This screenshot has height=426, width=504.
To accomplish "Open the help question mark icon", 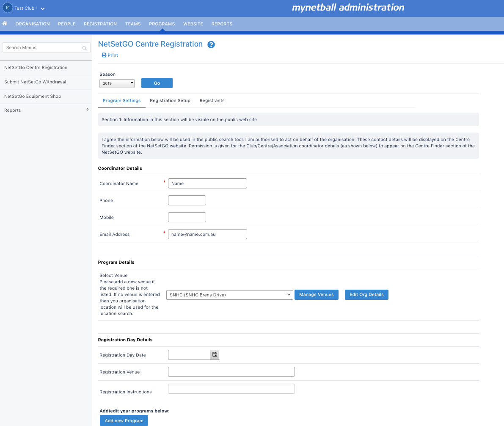I will point(211,45).
